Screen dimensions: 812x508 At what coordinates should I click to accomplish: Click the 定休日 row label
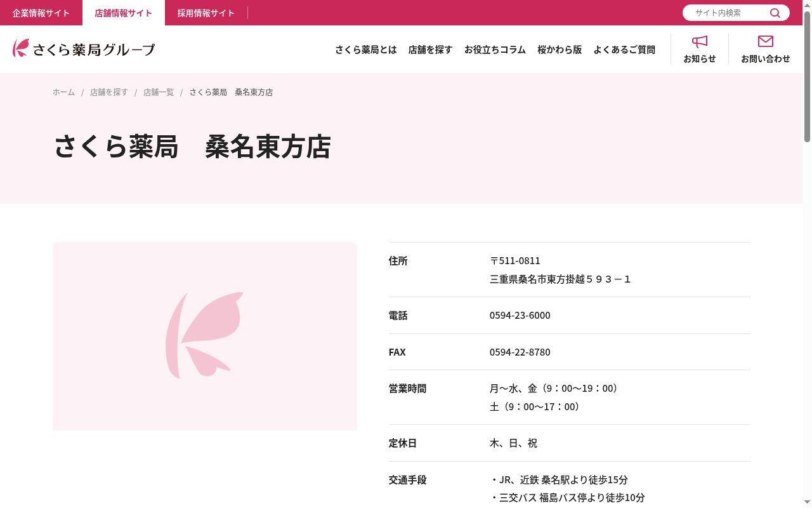(403, 443)
